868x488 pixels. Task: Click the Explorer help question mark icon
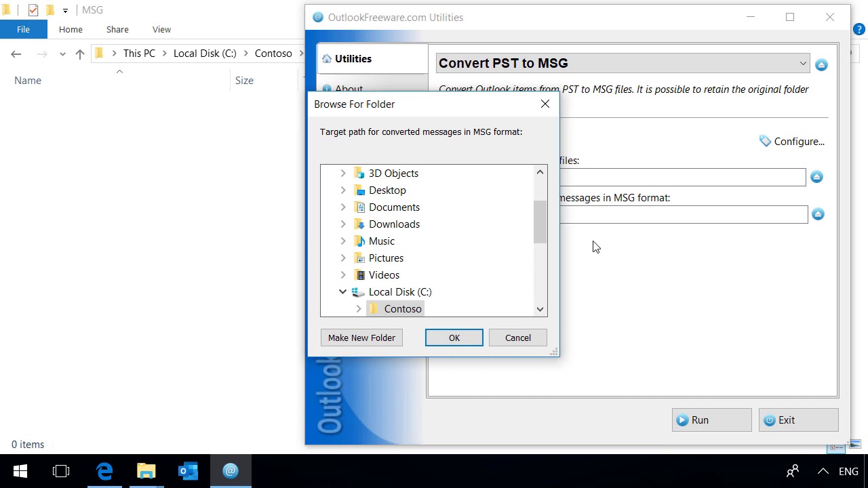click(x=859, y=29)
